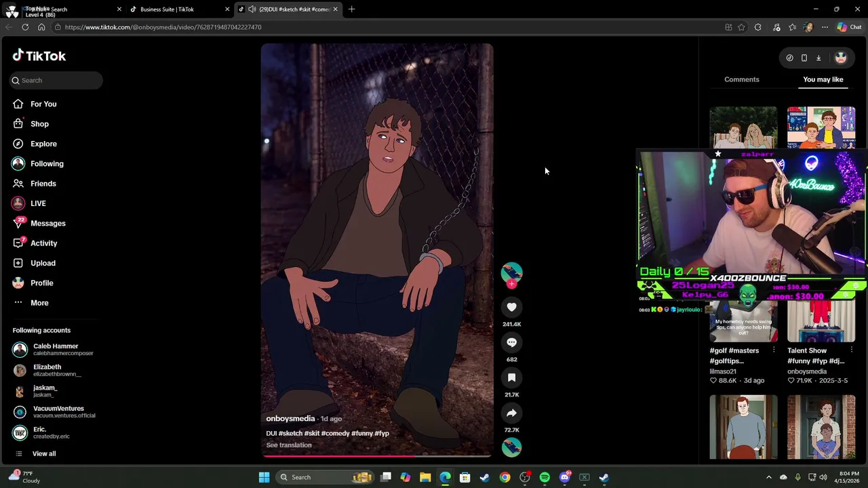Image resolution: width=868 pixels, height=488 pixels.
Task: Like the video with heart icon
Action: click(512, 307)
